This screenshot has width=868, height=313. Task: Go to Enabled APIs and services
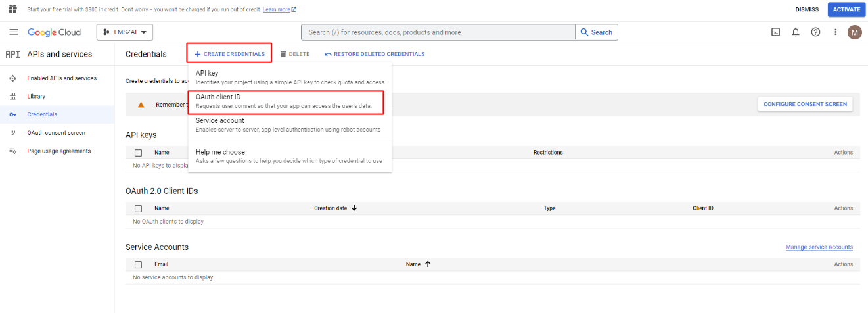pos(62,78)
